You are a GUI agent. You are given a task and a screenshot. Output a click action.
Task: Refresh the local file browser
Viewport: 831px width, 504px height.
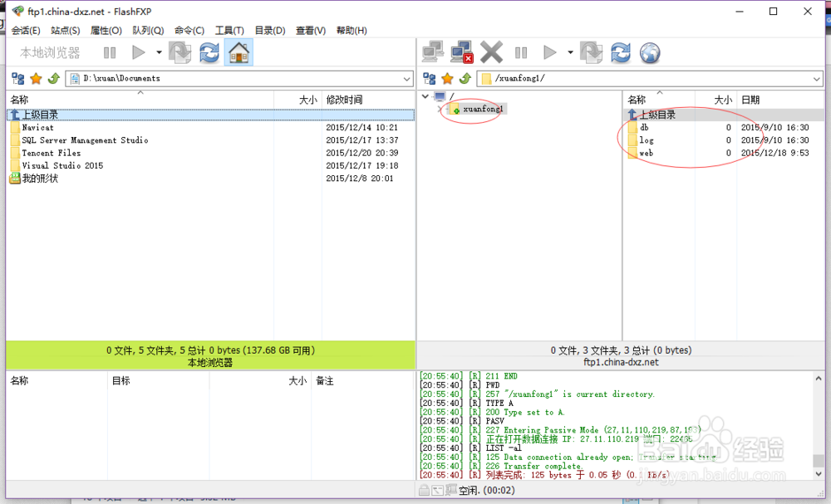tap(209, 52)
